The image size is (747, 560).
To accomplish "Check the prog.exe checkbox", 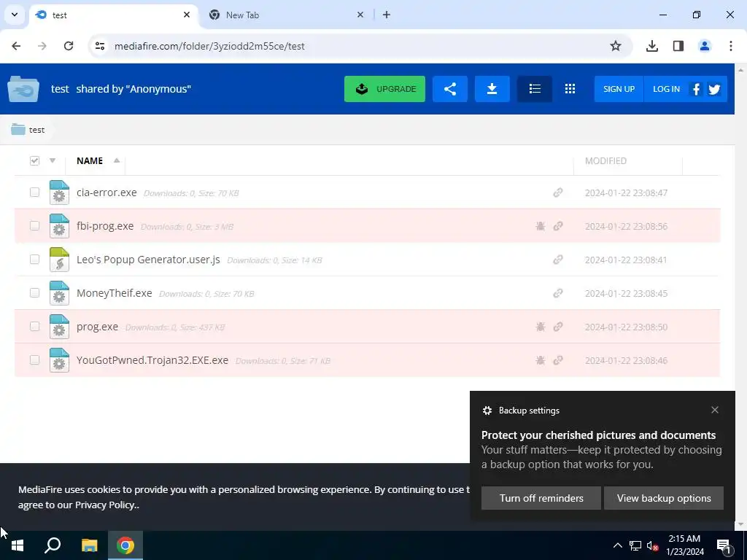I will pyautogui.click(x=34, y=326).
